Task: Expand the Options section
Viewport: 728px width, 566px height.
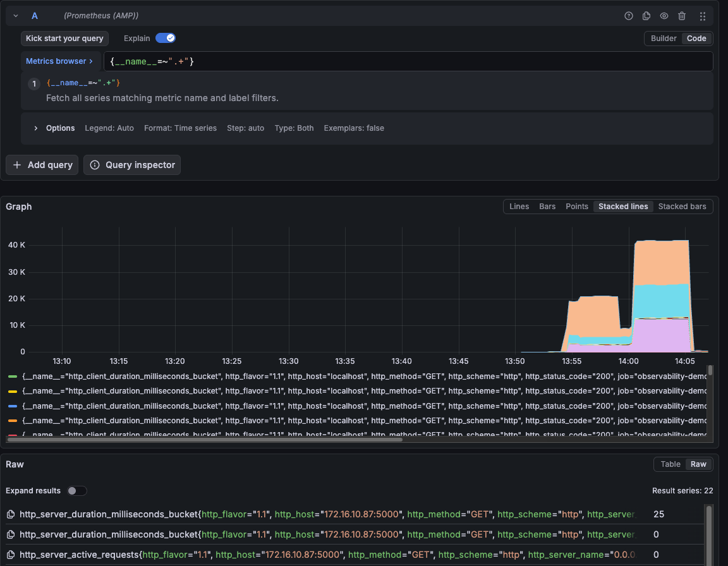Action: click(36, 128)
